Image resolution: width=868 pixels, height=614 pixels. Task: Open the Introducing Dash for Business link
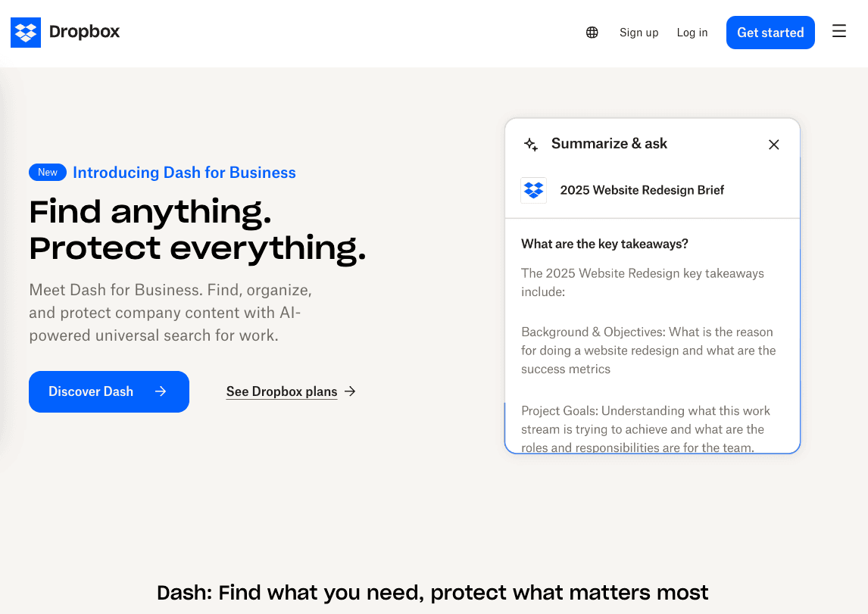click(184, 173)
